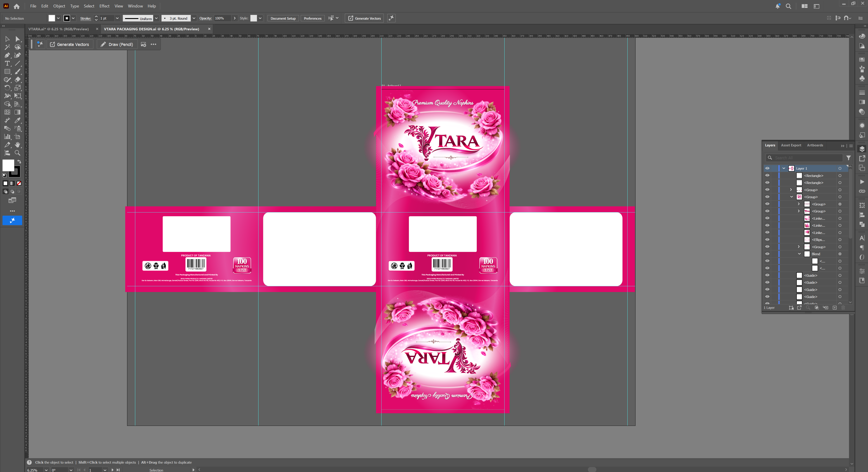Collapse Layer 1 in the Layers panel
Image resolution: width=868 pixels, height=472 pixels.
[x=784, y=168]
